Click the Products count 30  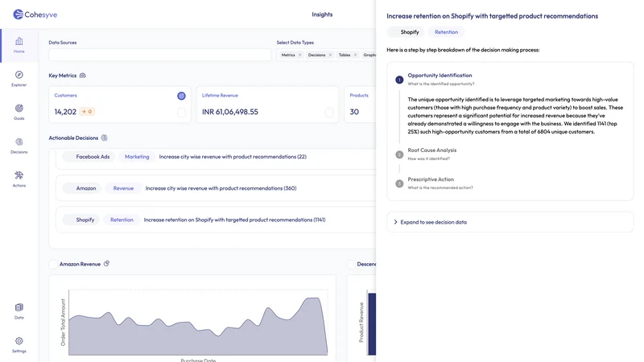[x=354, y=112]
